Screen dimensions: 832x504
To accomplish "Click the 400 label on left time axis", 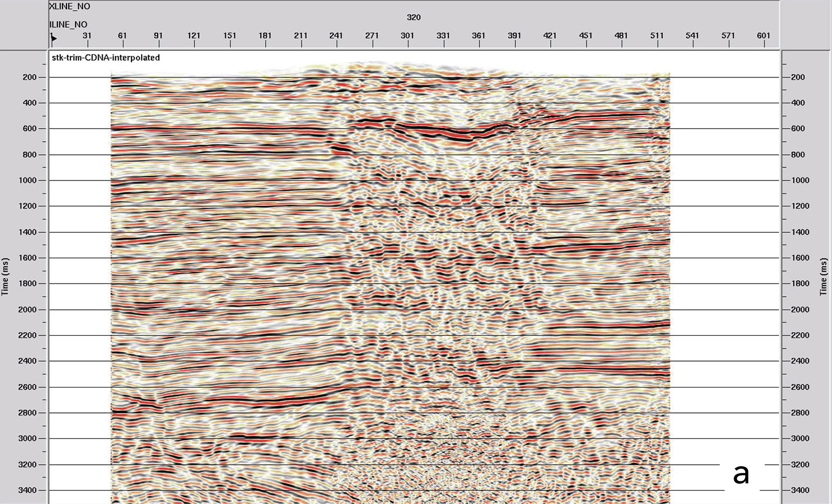I will (30, 103).
